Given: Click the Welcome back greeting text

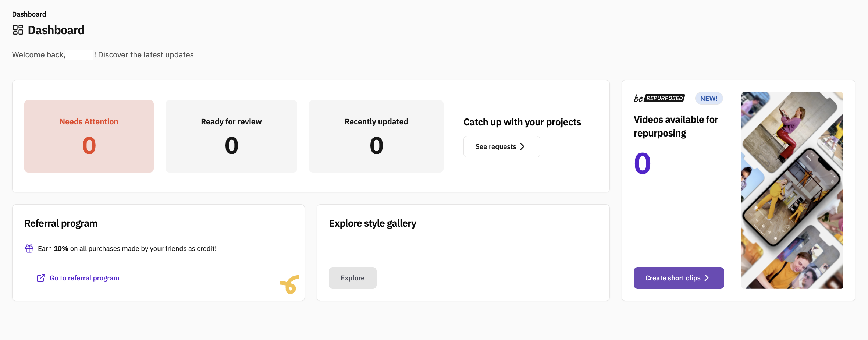Looking at the screenshot, I should point(103,55).
